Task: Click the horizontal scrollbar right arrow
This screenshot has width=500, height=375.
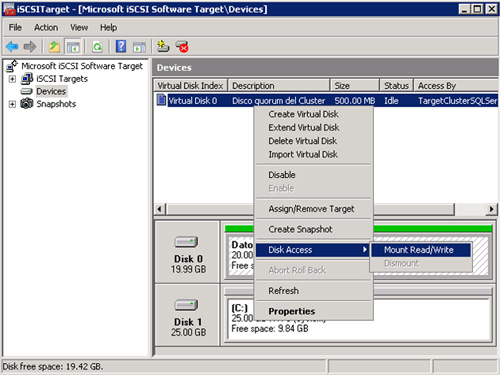Action: point(491,209)
